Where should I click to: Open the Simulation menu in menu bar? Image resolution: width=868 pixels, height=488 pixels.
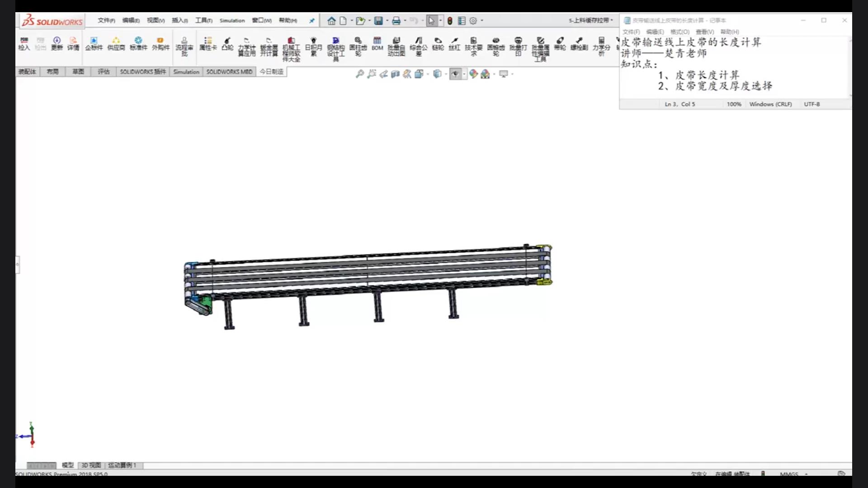[x=232, y=20]
